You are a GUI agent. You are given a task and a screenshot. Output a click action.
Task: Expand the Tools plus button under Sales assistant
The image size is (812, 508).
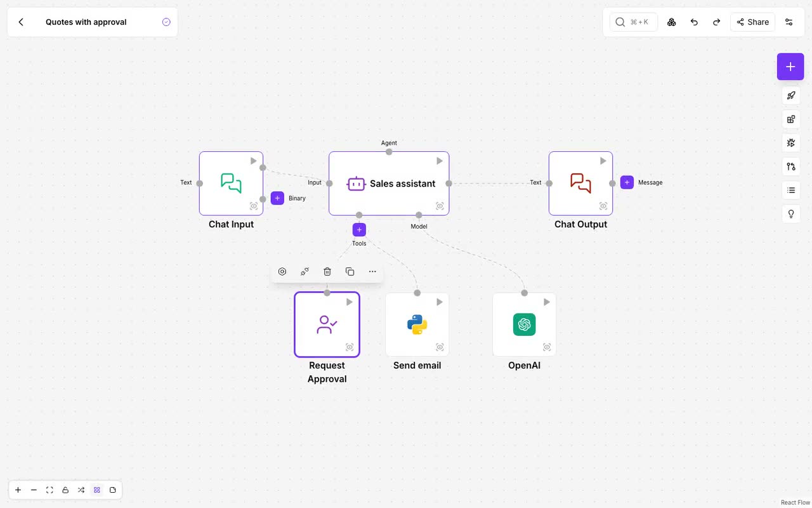tap(359, 230)
